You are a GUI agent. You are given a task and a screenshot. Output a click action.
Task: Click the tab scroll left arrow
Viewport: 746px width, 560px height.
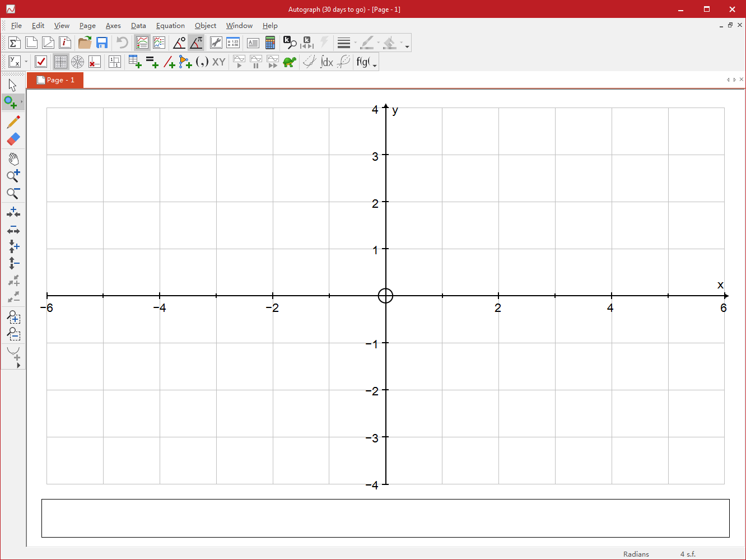coord(728,80)
